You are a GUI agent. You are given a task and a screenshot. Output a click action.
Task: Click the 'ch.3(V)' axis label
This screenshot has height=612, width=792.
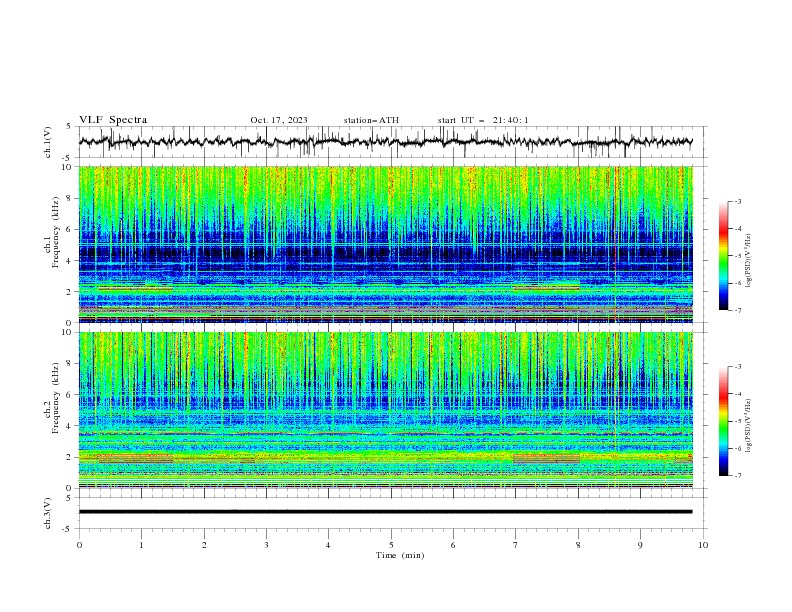pos(47,513)
